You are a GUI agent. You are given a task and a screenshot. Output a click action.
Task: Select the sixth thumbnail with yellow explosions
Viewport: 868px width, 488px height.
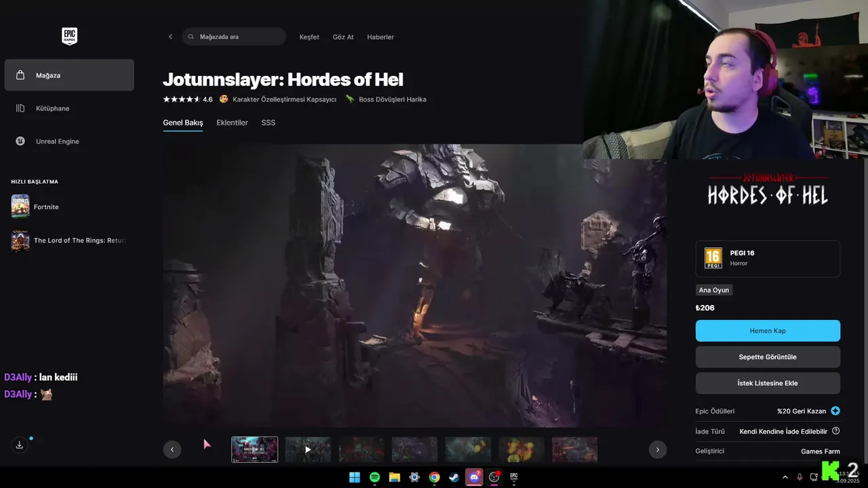click(x=521, y=449)
